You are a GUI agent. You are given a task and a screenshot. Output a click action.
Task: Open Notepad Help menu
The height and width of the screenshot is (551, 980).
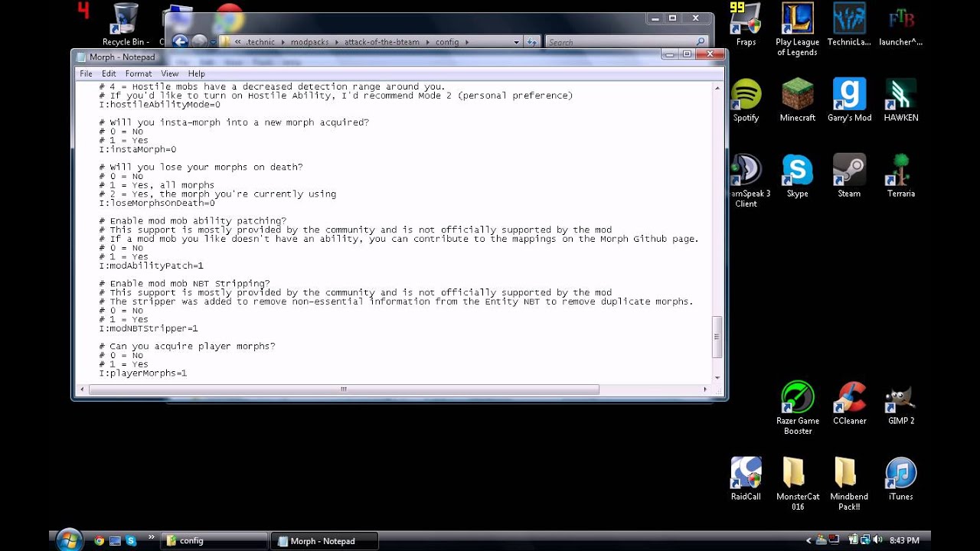[x=196, y=73]
